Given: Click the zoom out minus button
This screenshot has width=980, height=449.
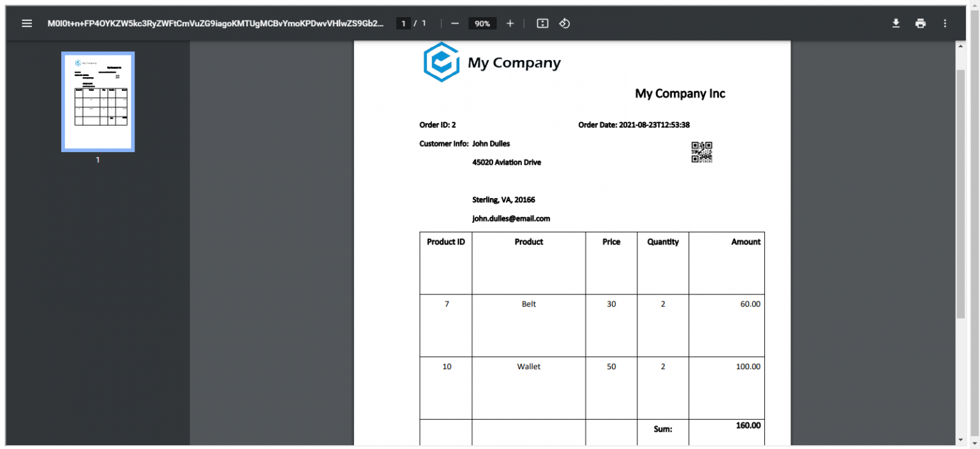Looking at the screenshot, I should [455, 24].
